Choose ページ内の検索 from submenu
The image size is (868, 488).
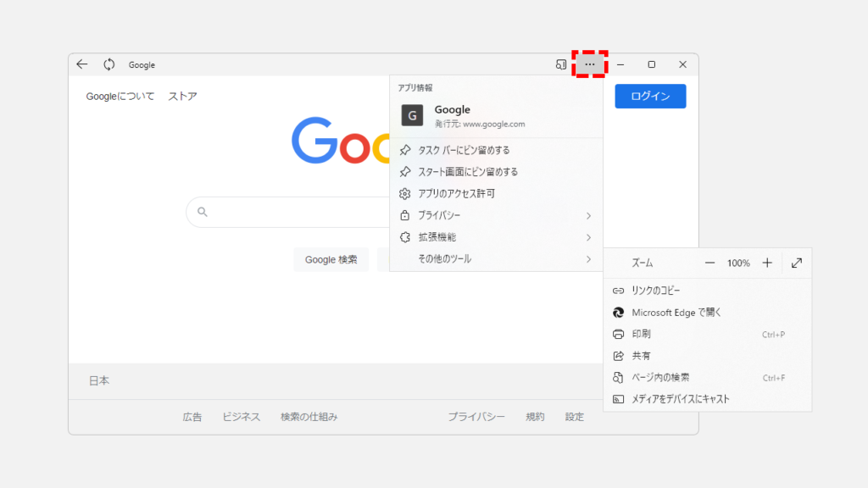[x=708, y=377]
